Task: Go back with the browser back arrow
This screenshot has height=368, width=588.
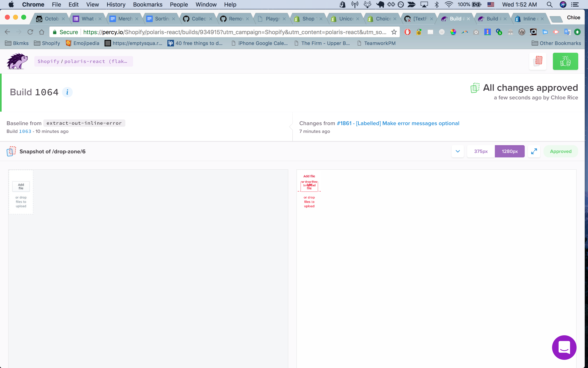Action: [x=7, y=32]
